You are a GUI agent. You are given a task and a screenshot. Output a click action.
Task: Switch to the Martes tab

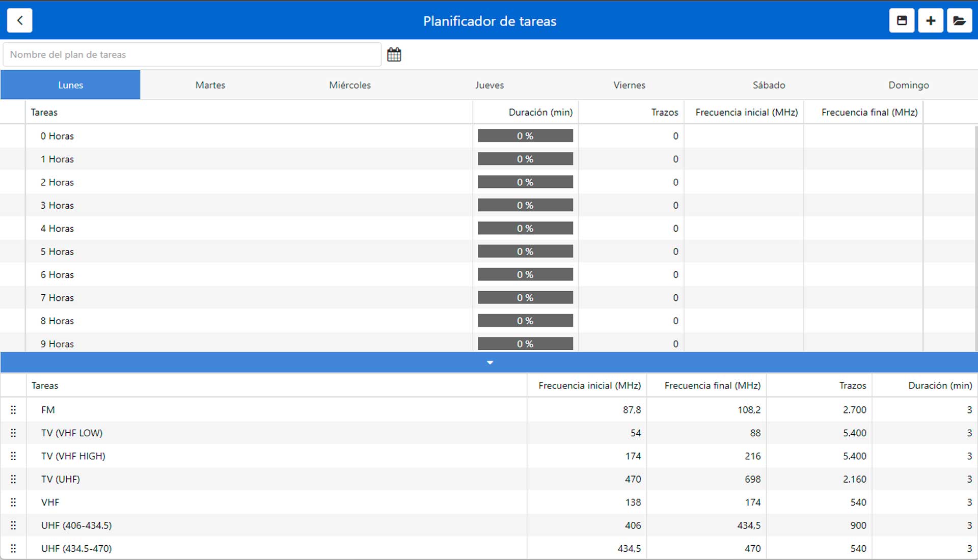[x=210, y=85]
